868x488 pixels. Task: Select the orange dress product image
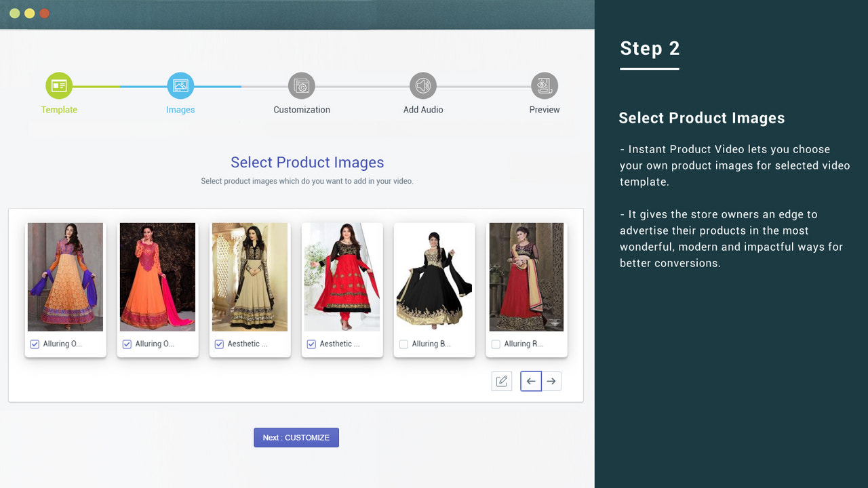coord(157,277)
